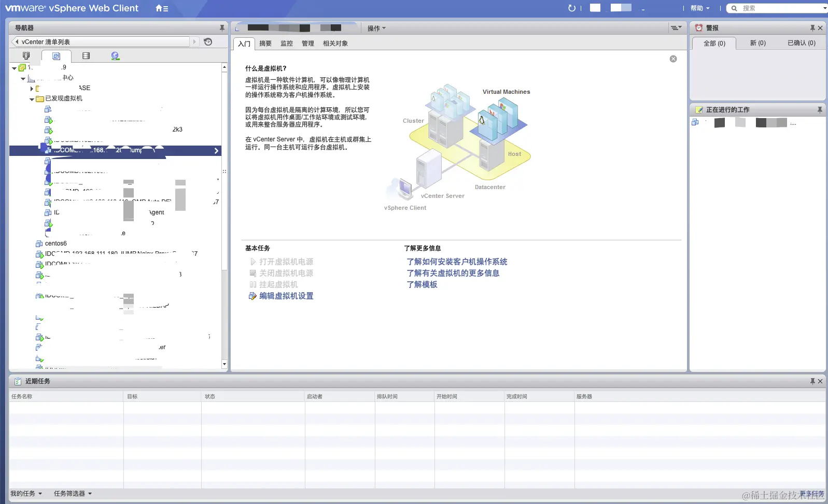Open details arrow on selected VM row

pyautogui.click(x=216, y=151)
